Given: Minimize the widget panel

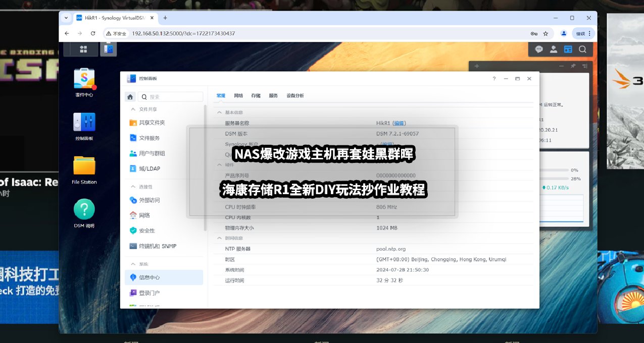Looking at the screenshot, I should pos(561,66).
